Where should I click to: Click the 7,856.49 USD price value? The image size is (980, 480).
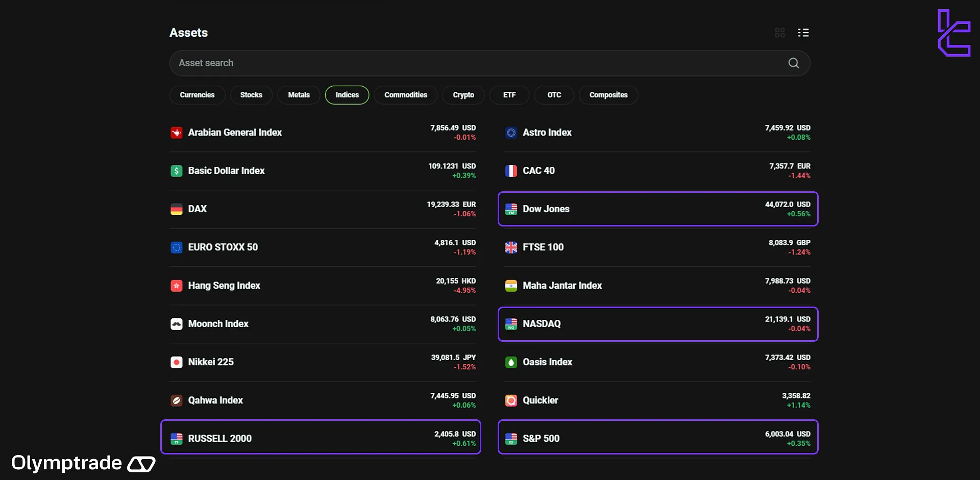click(x=453, y=128)
